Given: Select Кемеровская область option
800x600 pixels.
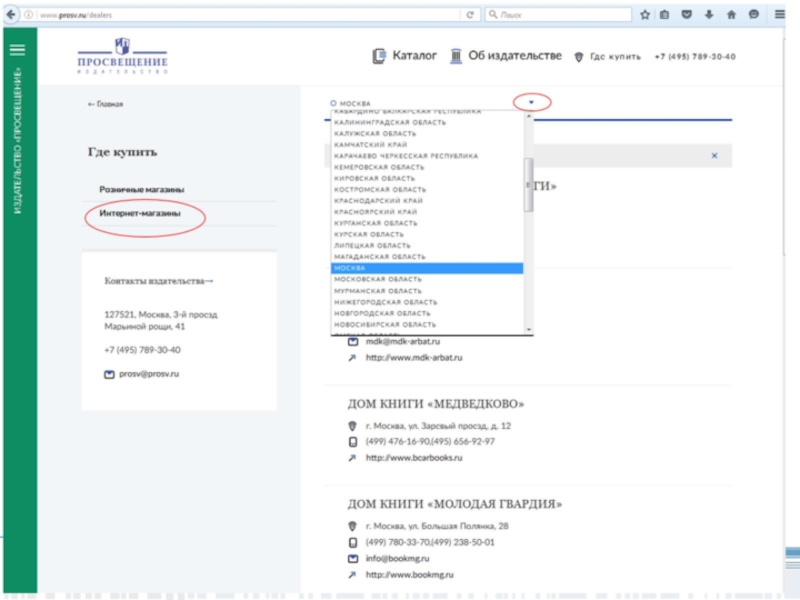Looking at the screenshot, I should [427, 167].
